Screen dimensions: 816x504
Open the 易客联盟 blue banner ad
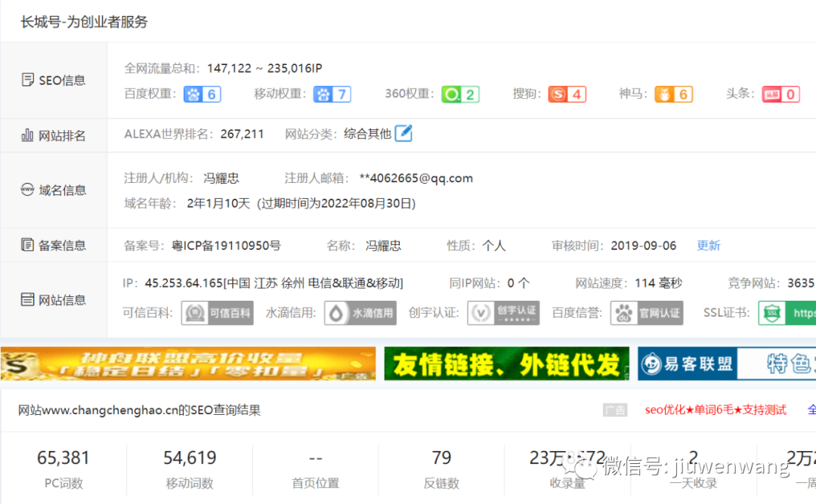coord(727,363)
